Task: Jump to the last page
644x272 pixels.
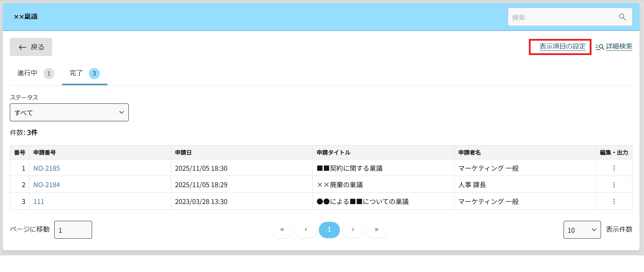Action: pyautogui.click(x=377, y=230)
